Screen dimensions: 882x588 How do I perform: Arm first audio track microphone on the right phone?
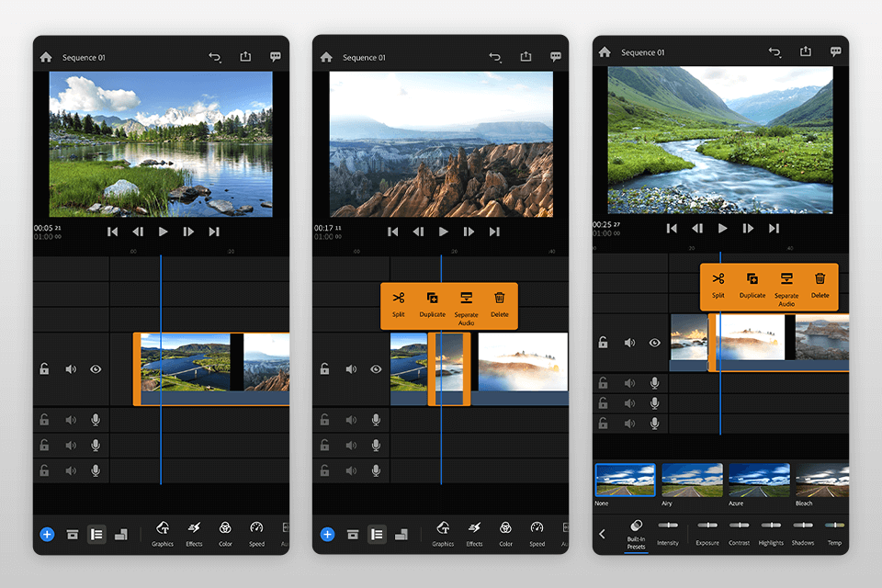(655, 383)
